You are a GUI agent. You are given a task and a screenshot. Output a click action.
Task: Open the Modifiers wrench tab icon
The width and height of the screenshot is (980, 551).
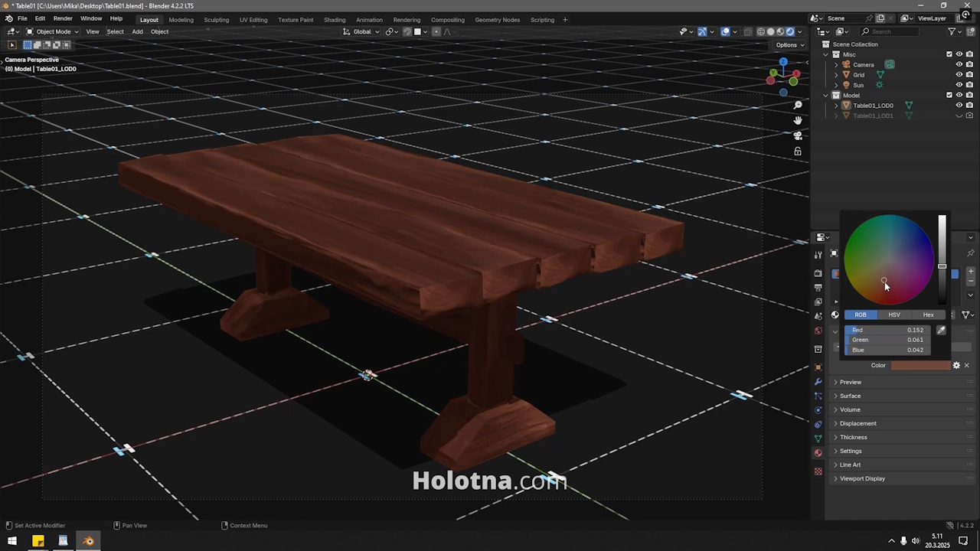pos(818,381)
